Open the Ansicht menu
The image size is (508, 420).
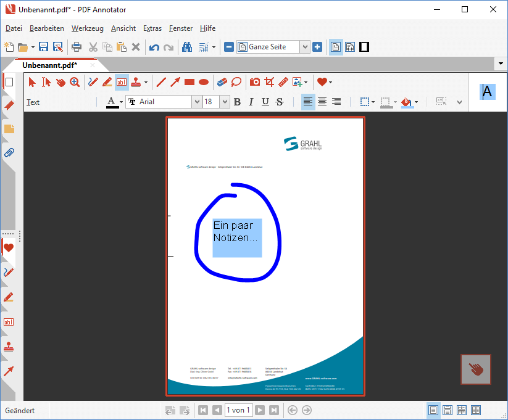[x=123, y=28]
